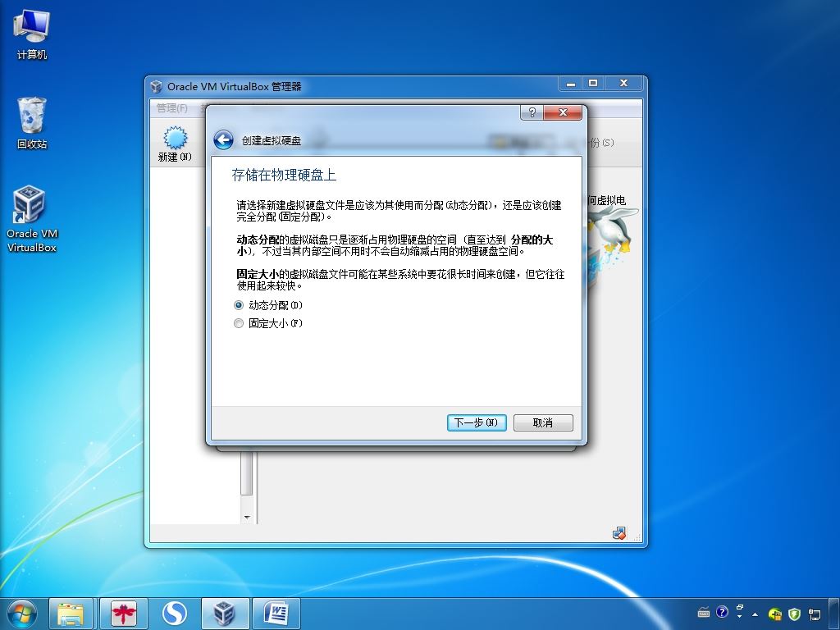Select the Oracle VM VirtualBox desktop shortcut
This screenshot has width=840, height=630.
(x=32, y=218)
